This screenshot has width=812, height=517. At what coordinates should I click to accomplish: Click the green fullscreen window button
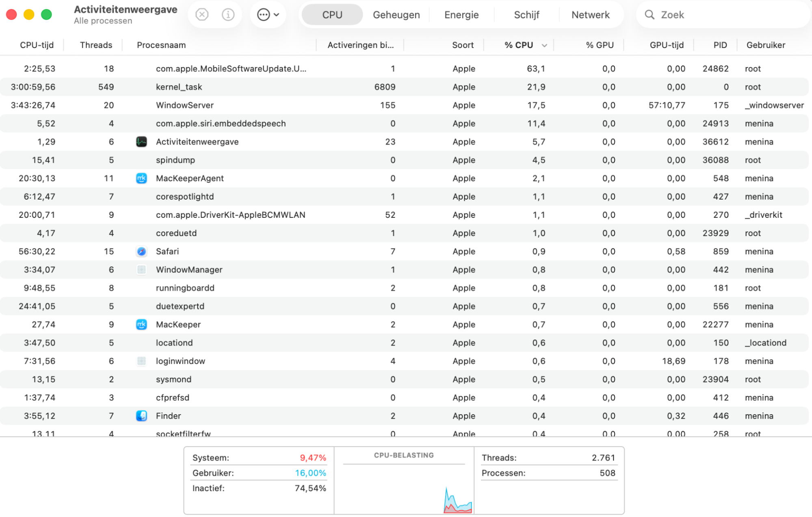click(47, 15)
